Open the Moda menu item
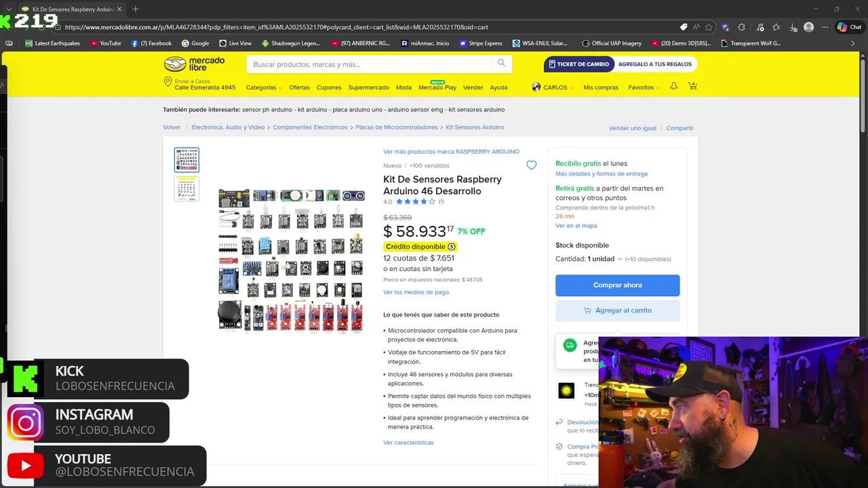Viewport: 868px width, 488px height. pyautogui.click(x=403, y=87)
